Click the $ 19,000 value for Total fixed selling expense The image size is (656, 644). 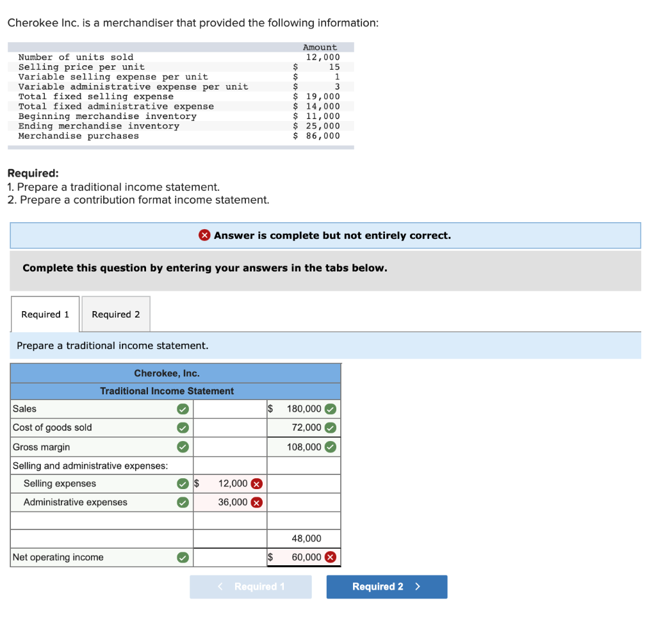[316, 97]
